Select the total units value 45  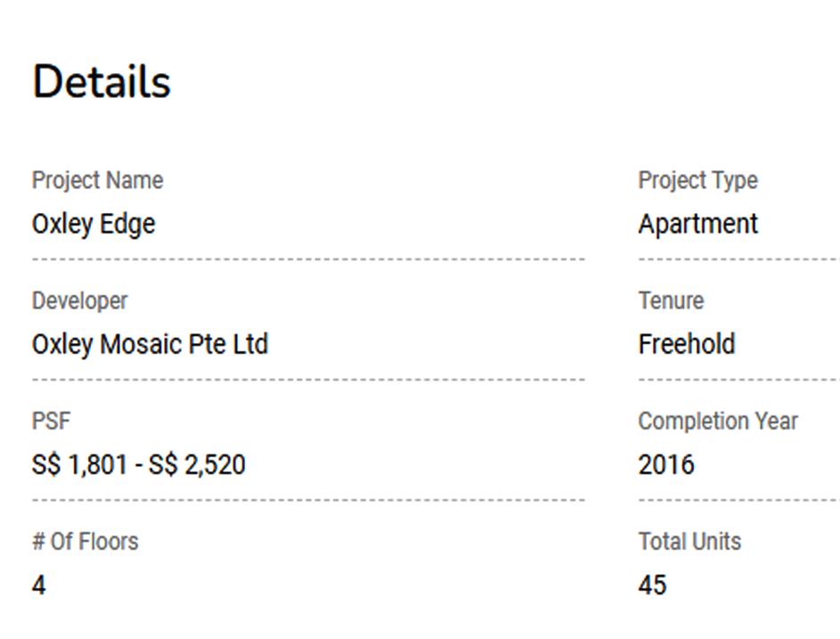(x=653, y=586)
